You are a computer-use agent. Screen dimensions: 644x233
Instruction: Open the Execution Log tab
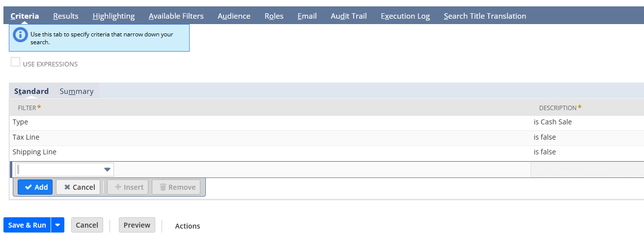click(x=405, y=16)
